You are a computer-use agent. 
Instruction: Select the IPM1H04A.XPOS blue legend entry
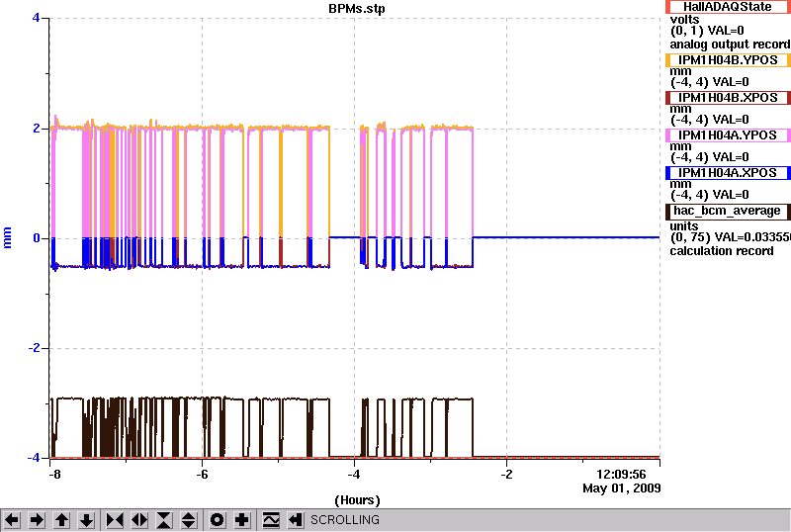click(728, 173)
